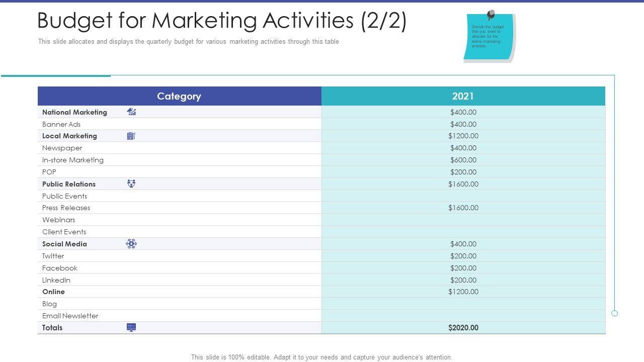Screen dimensions: 644x362
Task: Select the Public Relations people icon
Action: click(131, 184)
